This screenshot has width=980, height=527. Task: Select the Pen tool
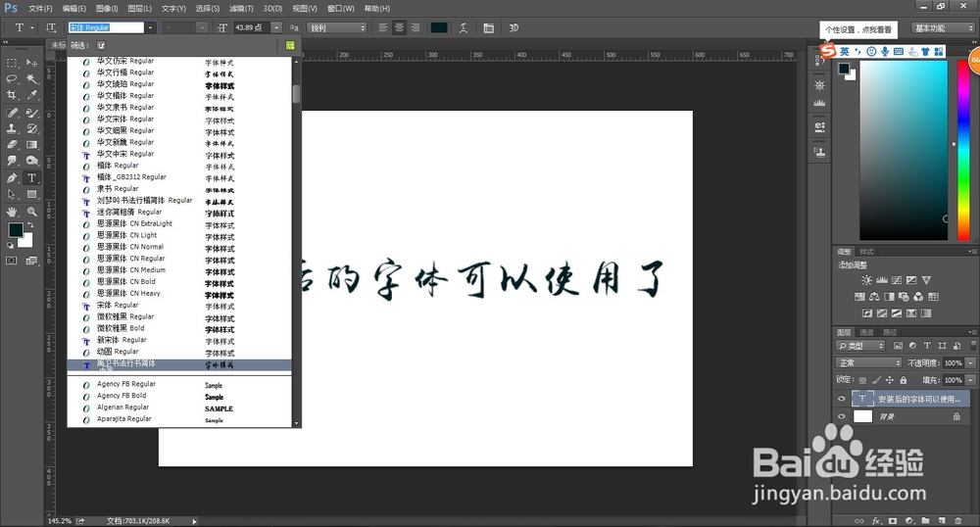point(12,178)
